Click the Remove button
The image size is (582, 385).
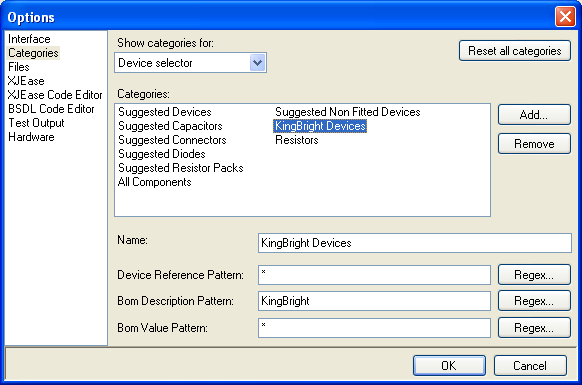click(x=534, y=144)
